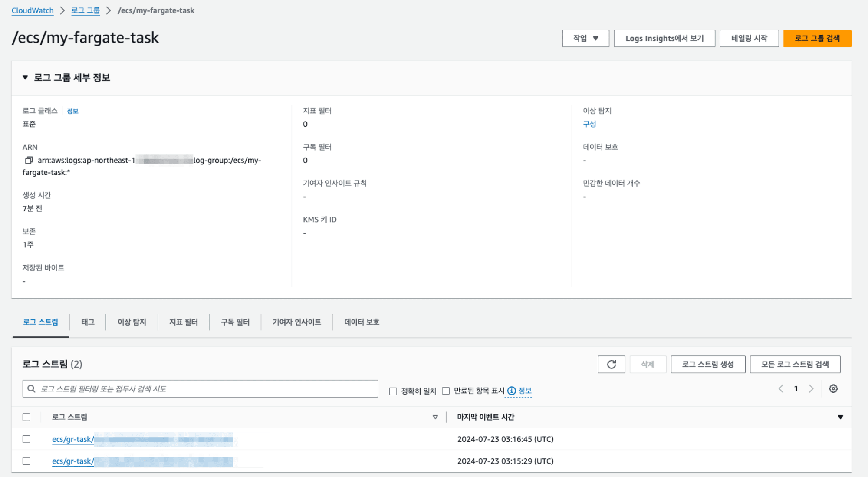The height and width of the screenshot is (477, 868).
Task: Click 구성 link under 이상 탐지
Action: tap(589, 124)
